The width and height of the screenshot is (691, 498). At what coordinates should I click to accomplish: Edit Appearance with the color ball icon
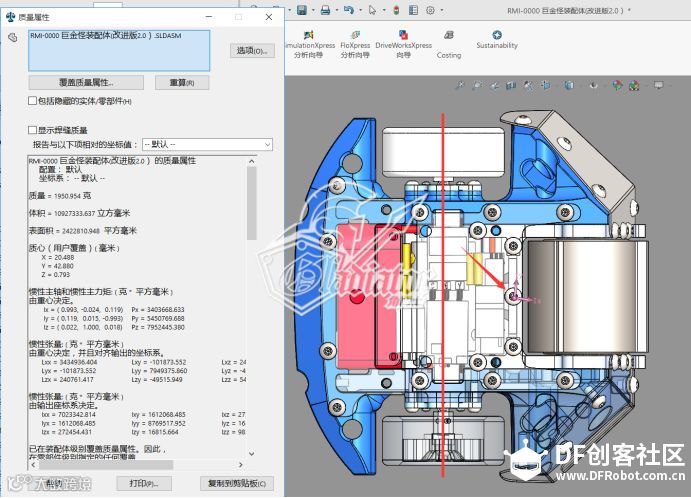pyautogui.click(x=617, y=85)
